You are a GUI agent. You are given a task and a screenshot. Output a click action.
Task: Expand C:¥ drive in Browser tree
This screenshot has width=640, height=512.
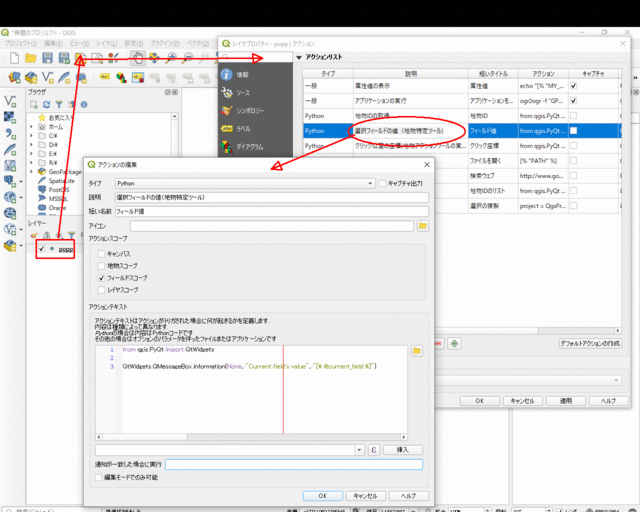point(31,136)
